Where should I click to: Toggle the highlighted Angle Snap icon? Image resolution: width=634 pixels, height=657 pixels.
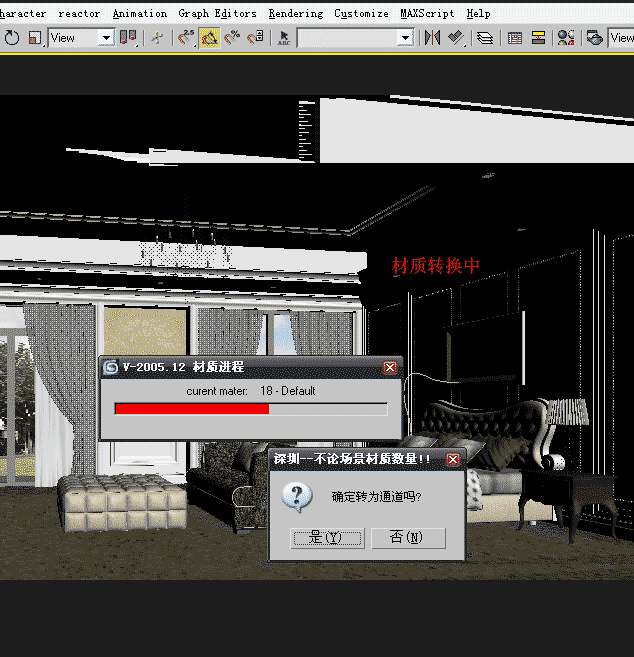209,38
